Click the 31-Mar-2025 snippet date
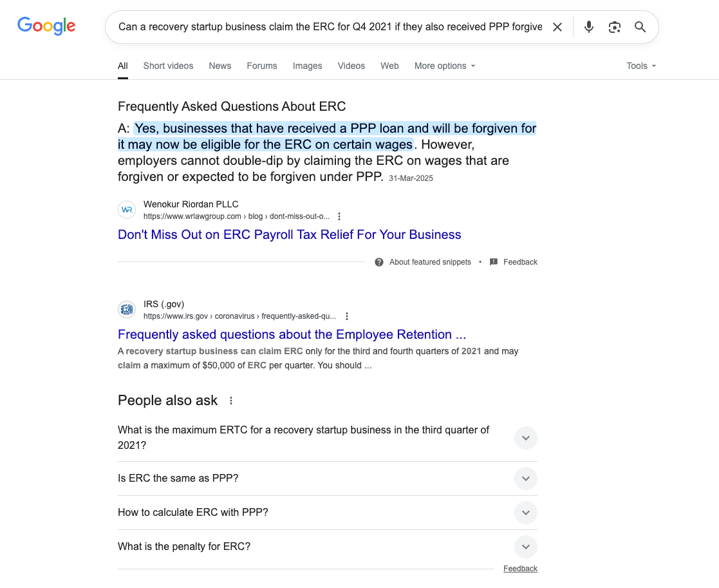Screen dimensions: 719x588 click(411, 178)
